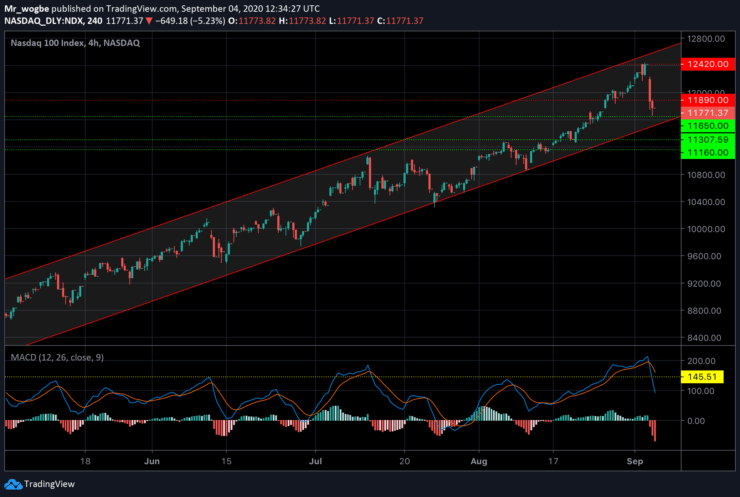Click the 8800.00 price axis label
Screen dimensions: 740x497
[704, 311]
